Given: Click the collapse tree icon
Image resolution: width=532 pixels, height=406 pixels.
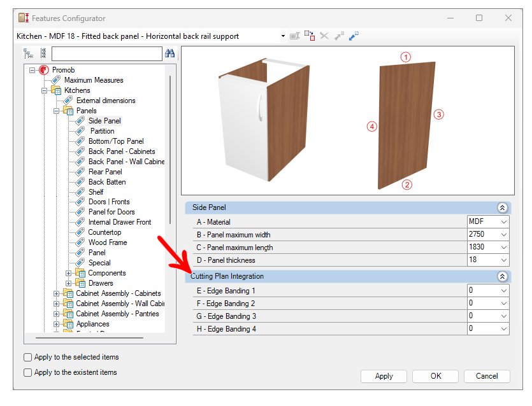Looking at the screenshot, I should (x=43, y=53).
